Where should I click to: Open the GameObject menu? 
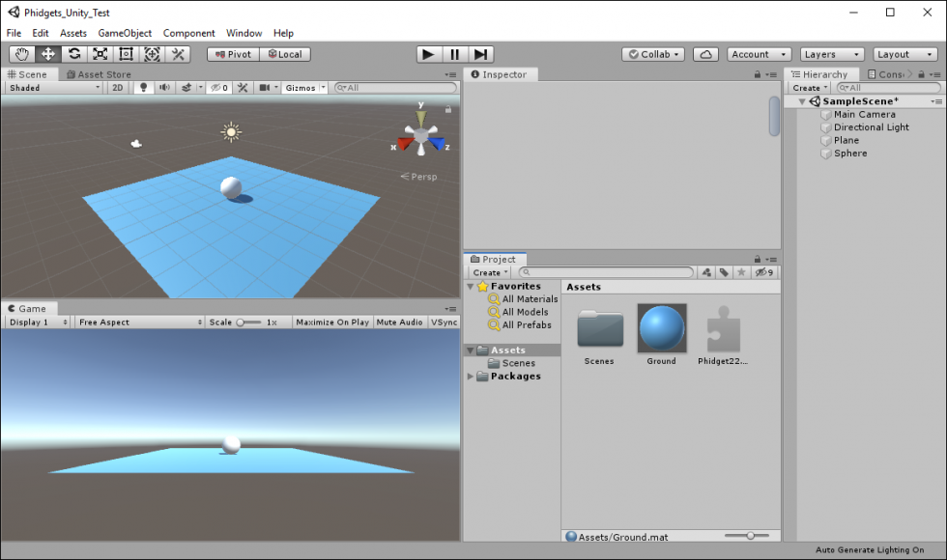pyautogui.click(x=125, y=33)
